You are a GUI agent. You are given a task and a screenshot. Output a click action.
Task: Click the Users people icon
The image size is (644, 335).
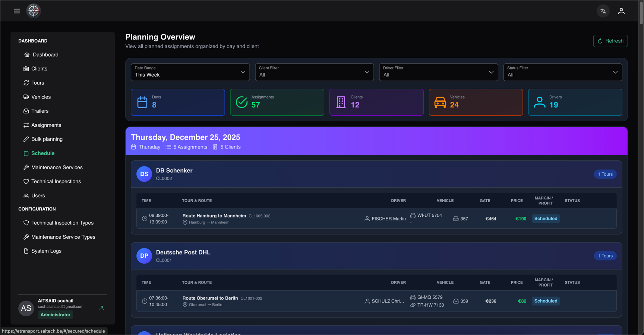(26, 195)
